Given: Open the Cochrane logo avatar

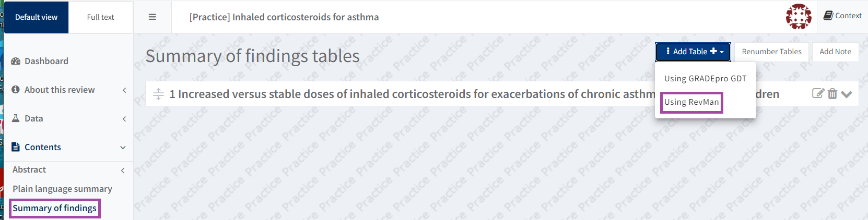Looking at the screenshot, I should coord(799,17).
